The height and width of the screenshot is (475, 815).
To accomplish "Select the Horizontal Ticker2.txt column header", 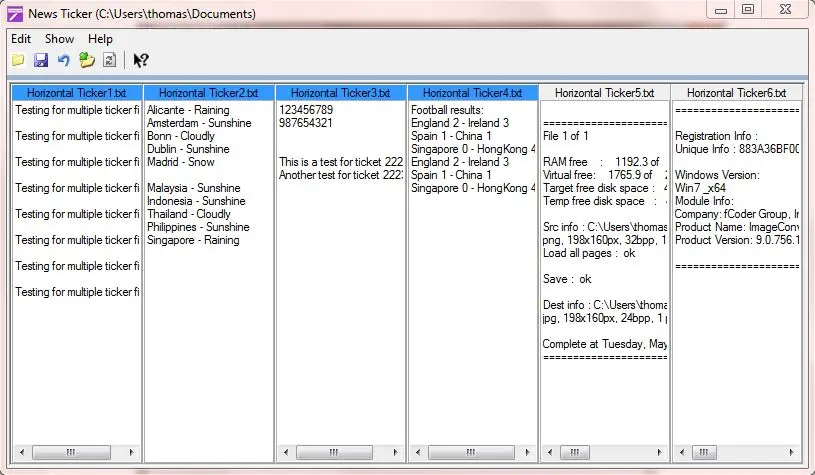I will (x=208, y=93).
